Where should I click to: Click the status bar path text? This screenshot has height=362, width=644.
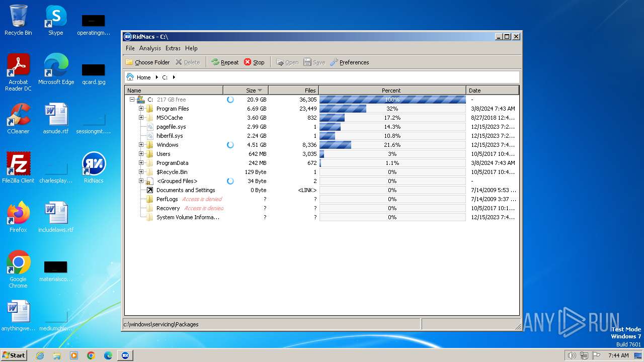point(161,324)
